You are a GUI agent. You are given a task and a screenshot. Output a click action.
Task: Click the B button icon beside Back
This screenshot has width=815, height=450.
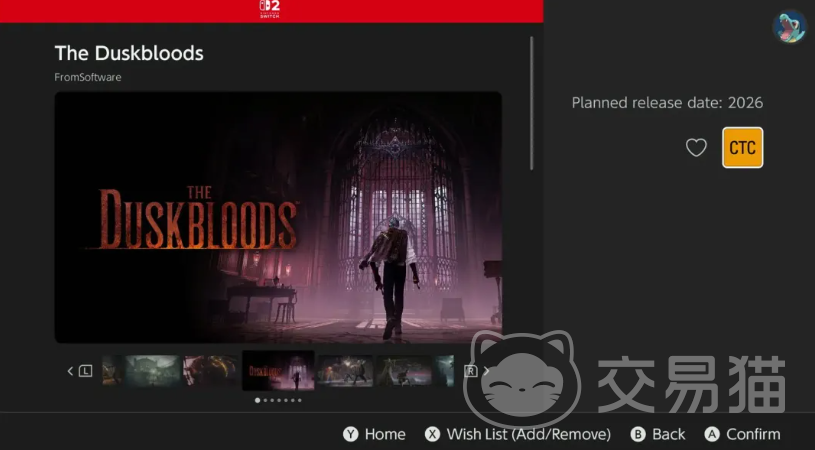click(x=638, y=434)
